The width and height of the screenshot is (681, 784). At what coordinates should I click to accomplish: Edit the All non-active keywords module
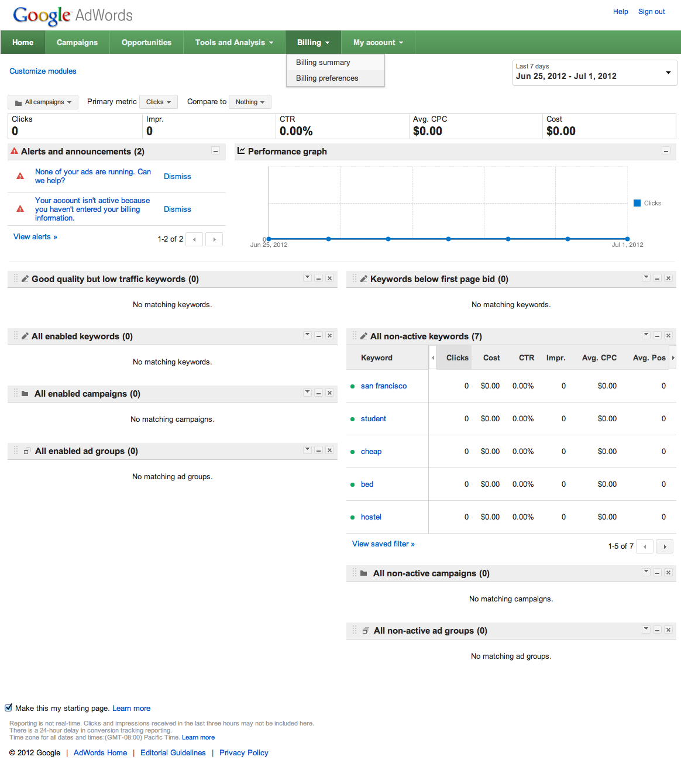pyautogui.click(x=364, y=336)
